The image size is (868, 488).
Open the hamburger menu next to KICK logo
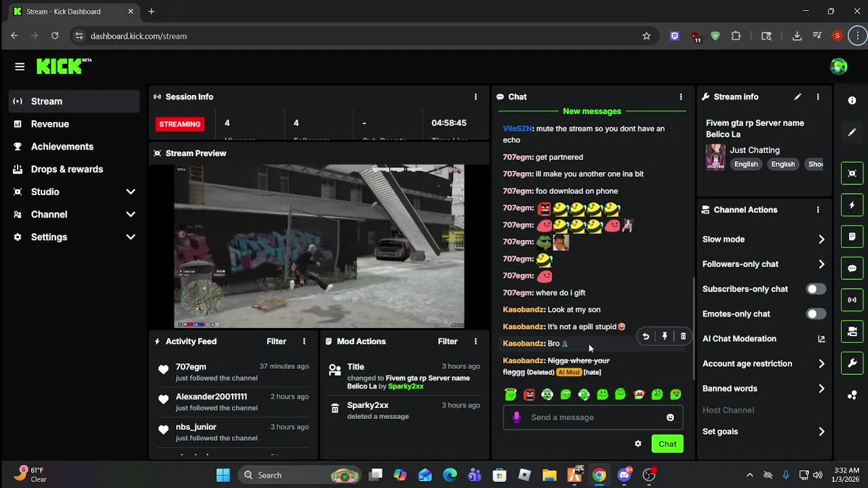click(x=20, y=66)
